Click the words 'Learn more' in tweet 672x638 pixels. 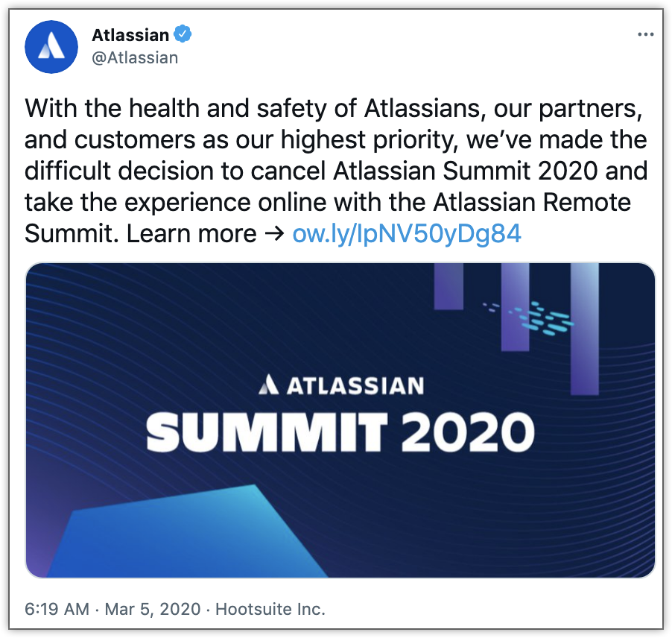[x=191, y=233]
